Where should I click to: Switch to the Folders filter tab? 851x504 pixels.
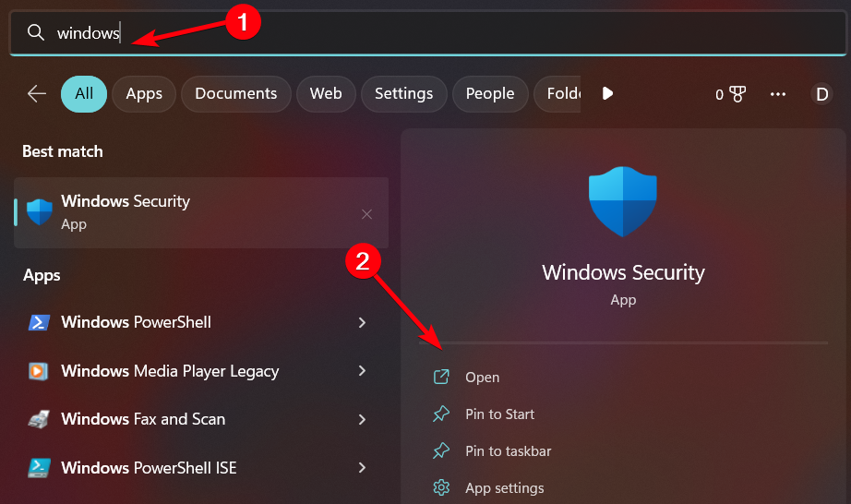click(x=557, y=94)
